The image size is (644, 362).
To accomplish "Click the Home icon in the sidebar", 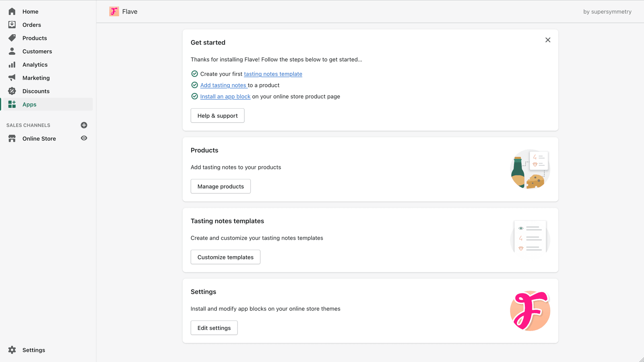I will coord(12,11).
